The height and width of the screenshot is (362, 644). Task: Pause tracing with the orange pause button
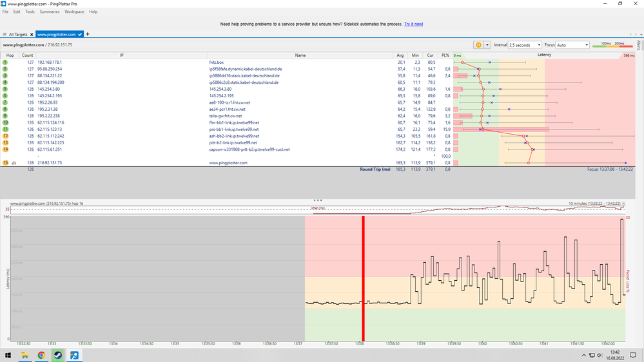pyautogui.click(x=478, y=45)
